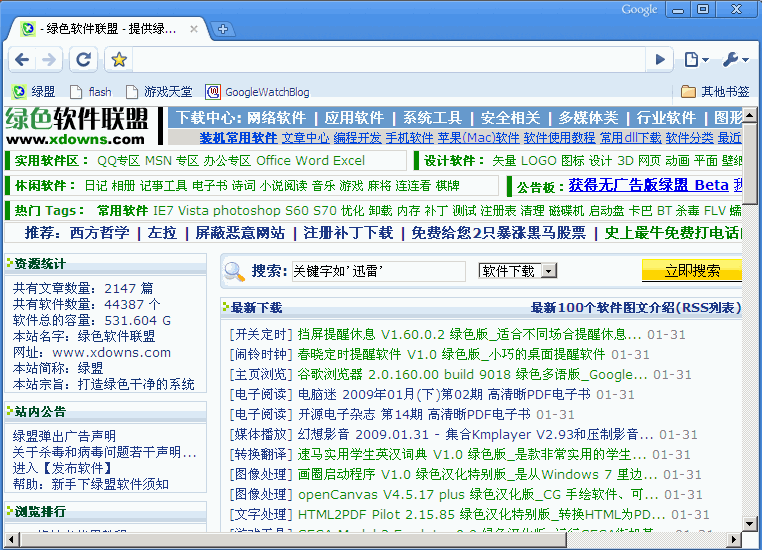Click 手机软件 link
This screenshot has width=762, height=550.
pyautogui.click(x=410, y=138)
